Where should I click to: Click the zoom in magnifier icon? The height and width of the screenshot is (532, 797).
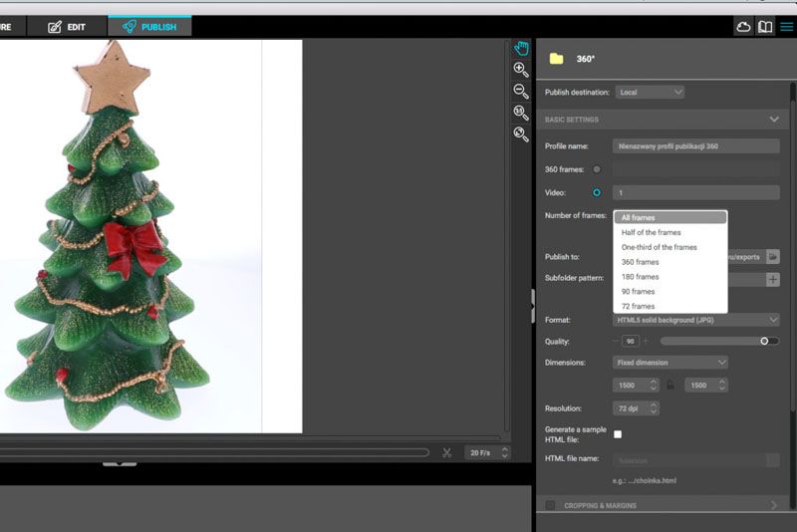pos(521,70)
